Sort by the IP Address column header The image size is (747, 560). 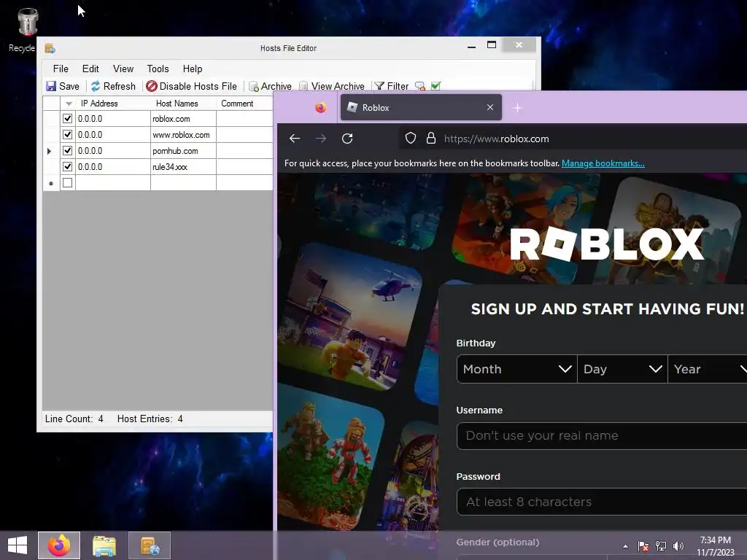click(113, 104)
